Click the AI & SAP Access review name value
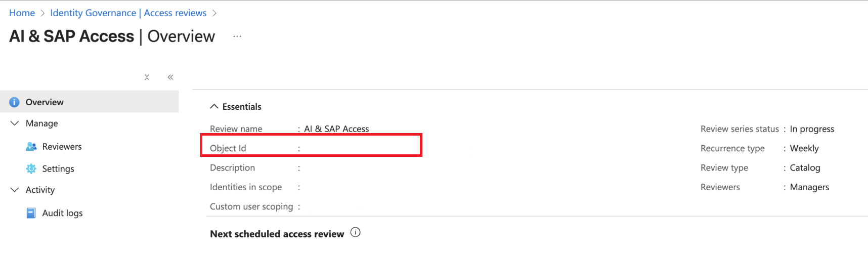868x253 pixels. [336, 129]
